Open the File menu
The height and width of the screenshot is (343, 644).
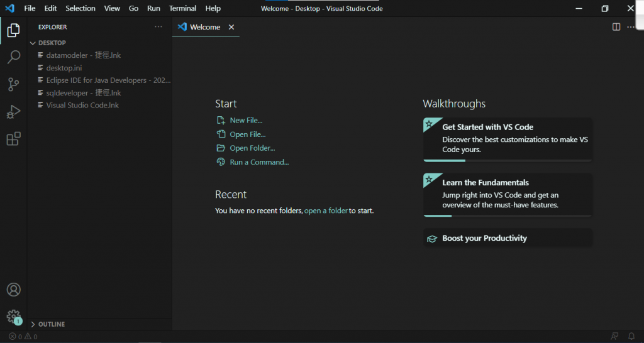coord(30,8)
